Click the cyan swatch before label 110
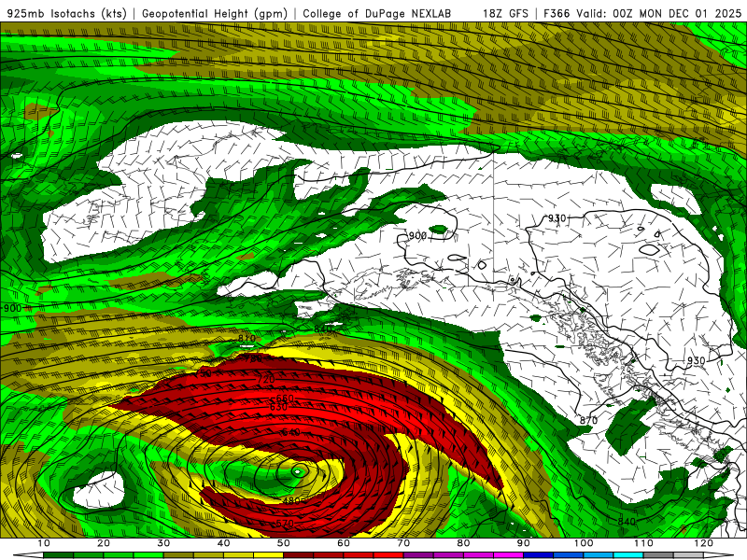 point(628,555)
